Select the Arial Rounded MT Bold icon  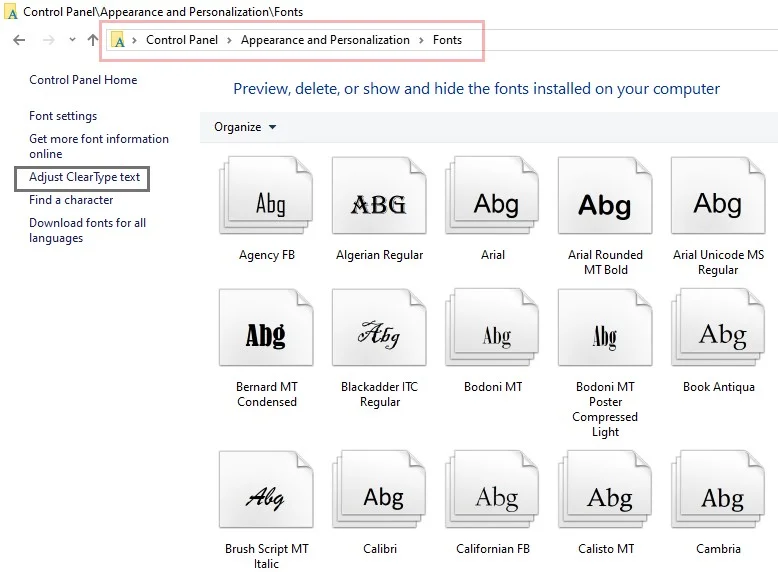pyautogui.click(x=605, y=195)
